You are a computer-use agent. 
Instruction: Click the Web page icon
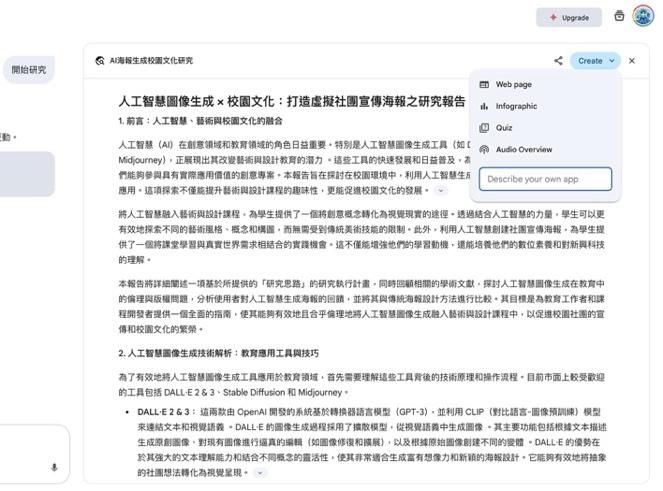[484, 85]
